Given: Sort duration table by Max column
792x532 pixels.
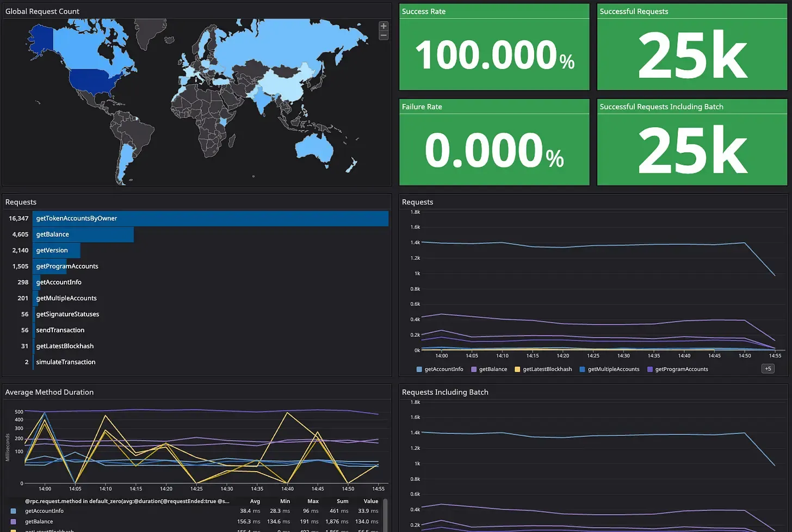Looking at the screenshot, I should 313,502.
